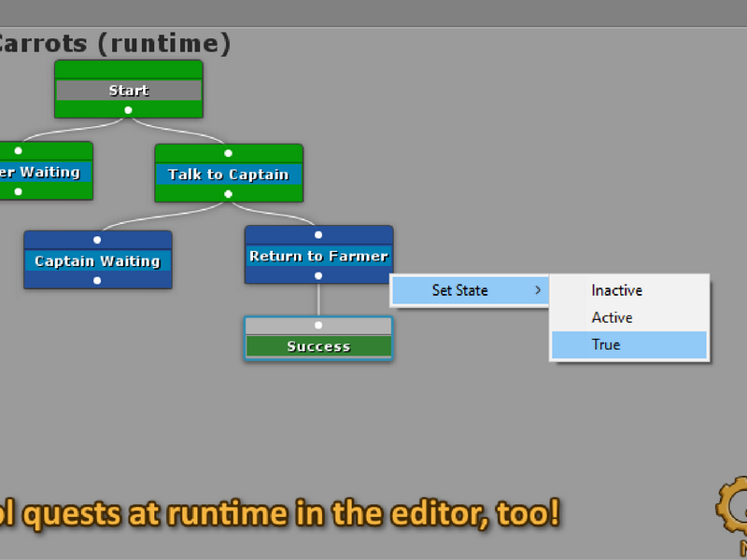Click Captain Waiting's bottom connector dot
The width and height of the screenshot is (747, 560).
[97, 281]
